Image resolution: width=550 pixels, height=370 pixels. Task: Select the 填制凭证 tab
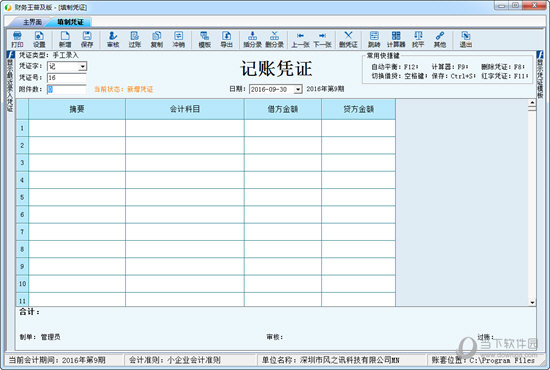tap(71, 22)
